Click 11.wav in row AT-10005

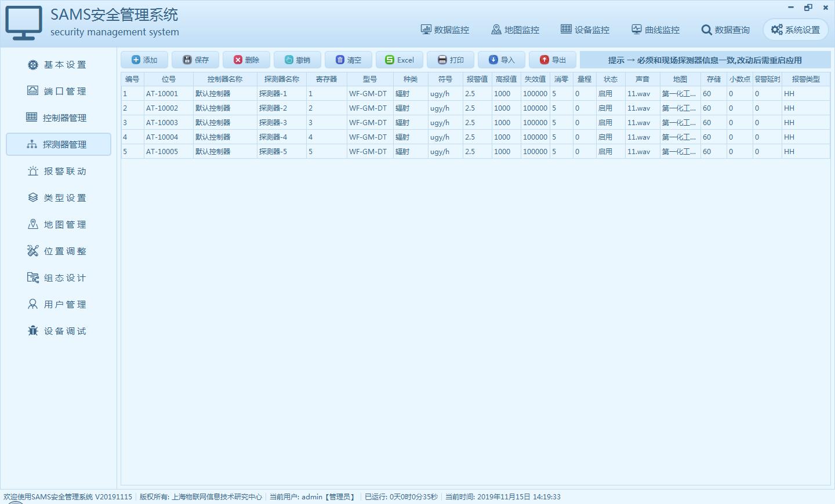pos(642,151)
